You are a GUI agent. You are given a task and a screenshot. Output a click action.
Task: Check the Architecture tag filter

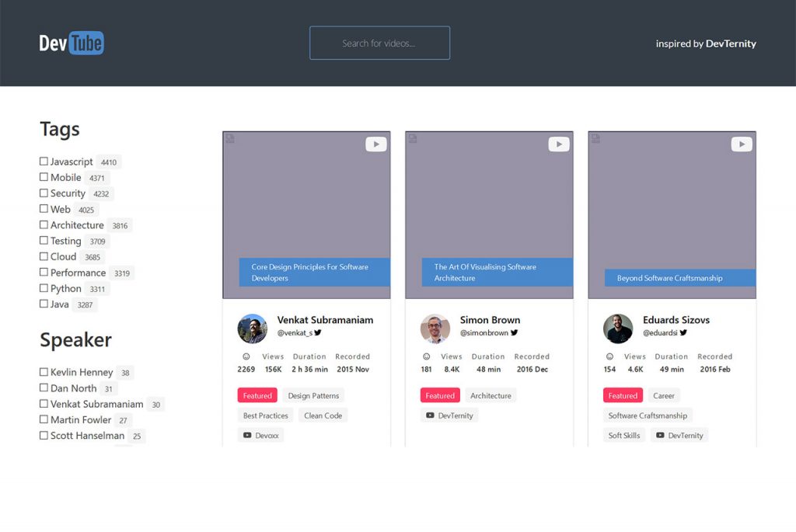[44, 225]
